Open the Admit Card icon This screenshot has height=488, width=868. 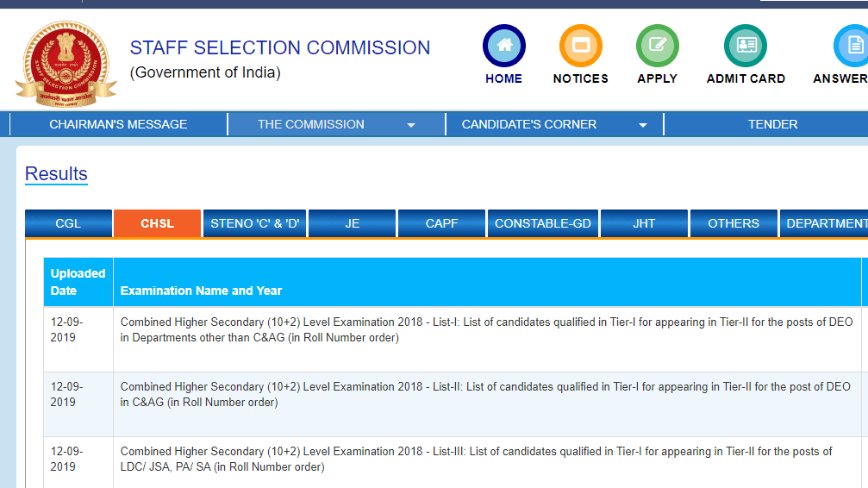(x=746, y=47)
